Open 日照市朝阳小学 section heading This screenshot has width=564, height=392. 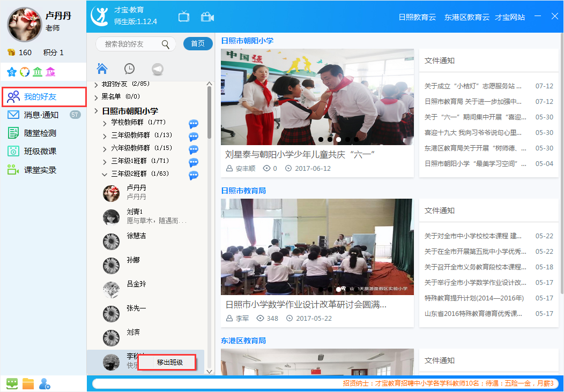247,41
